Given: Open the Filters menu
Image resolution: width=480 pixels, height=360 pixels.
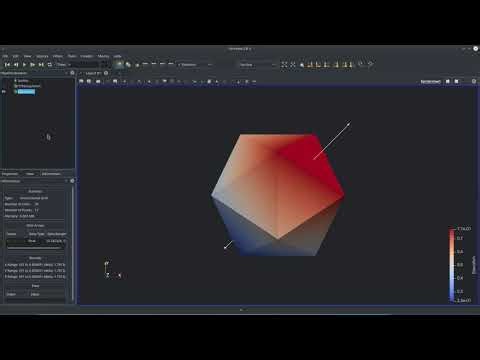Looking at the screenshot, I should [58, 56].
